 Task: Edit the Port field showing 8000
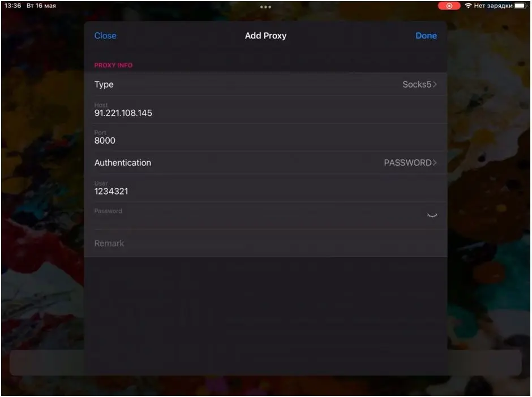(x=226, y=140)
